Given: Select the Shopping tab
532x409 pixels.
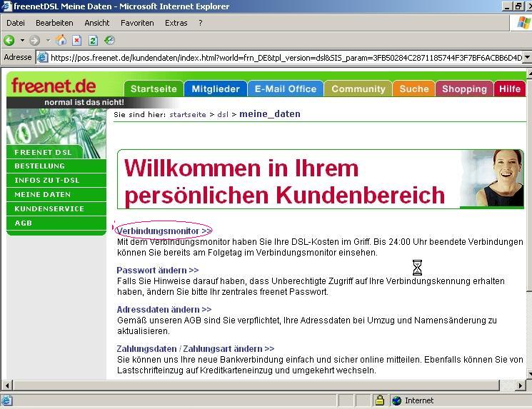Looking at the screenshot, I should click(x=463, y=89).
